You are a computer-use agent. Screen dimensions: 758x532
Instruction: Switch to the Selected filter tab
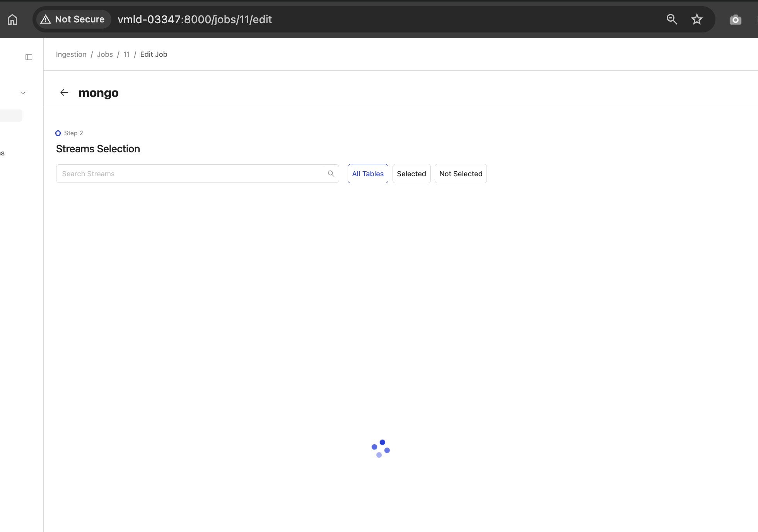pyautogui.click(x=411, y=174)
